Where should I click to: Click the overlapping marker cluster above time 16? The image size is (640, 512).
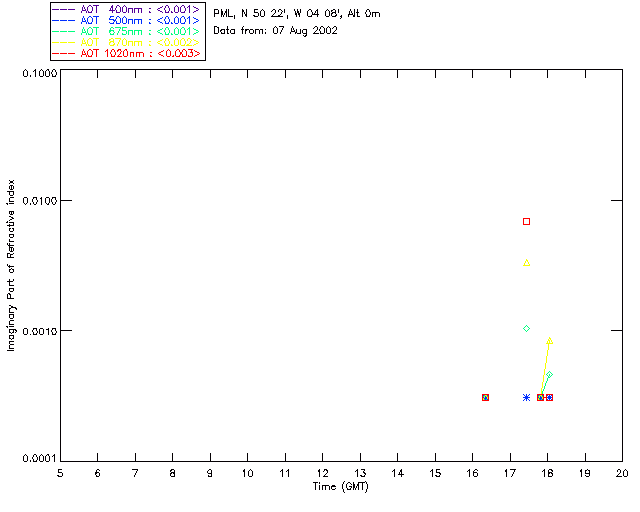tap(485, 397)
